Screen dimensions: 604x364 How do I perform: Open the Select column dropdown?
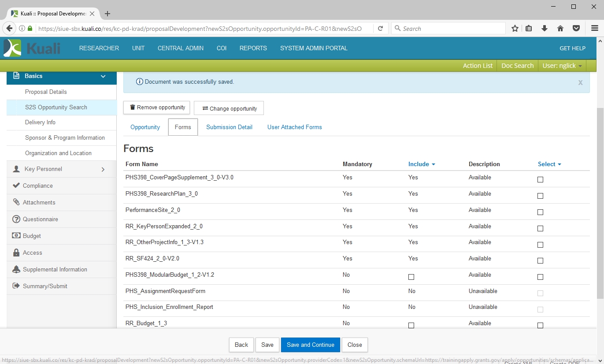click(549, 164)
